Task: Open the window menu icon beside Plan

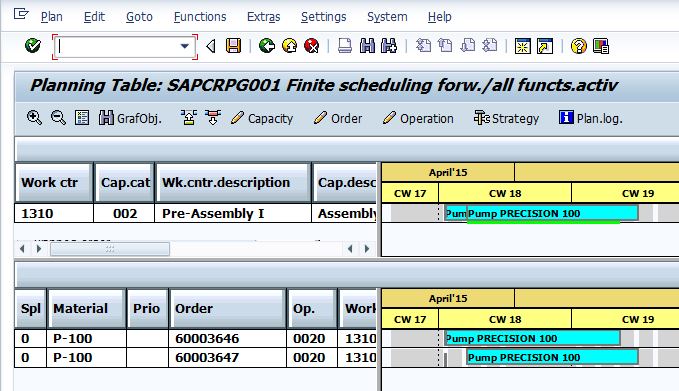Action: click(x=21, y=14)
